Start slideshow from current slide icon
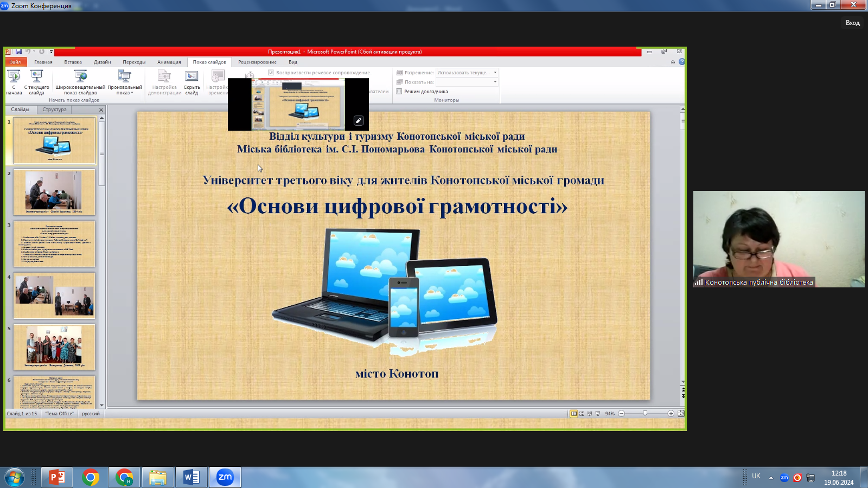The image size is (868, 488). tap(36, 76)
